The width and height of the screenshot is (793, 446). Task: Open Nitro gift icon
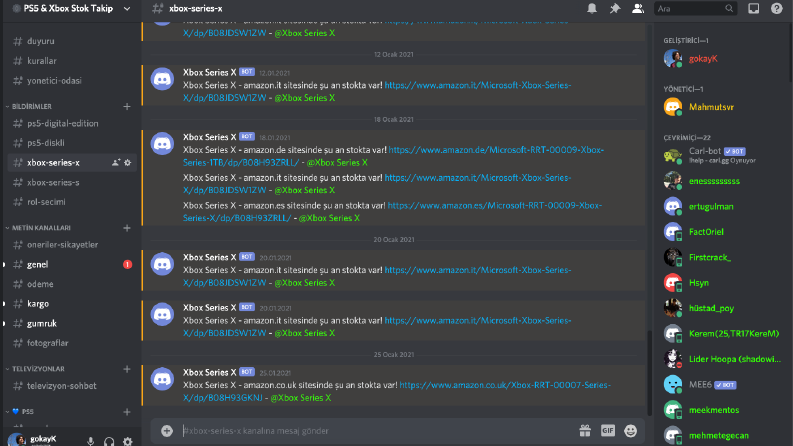tap(585, 431)
